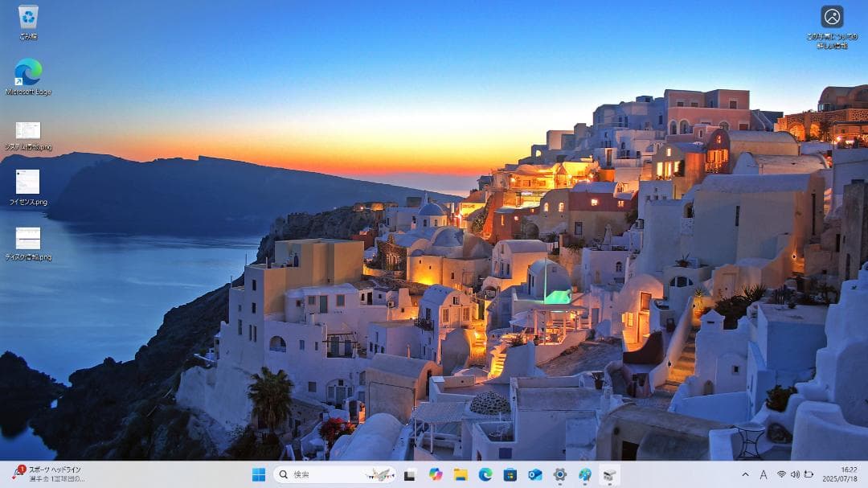Toggle the IME input mode indicator

click(764, 474)
